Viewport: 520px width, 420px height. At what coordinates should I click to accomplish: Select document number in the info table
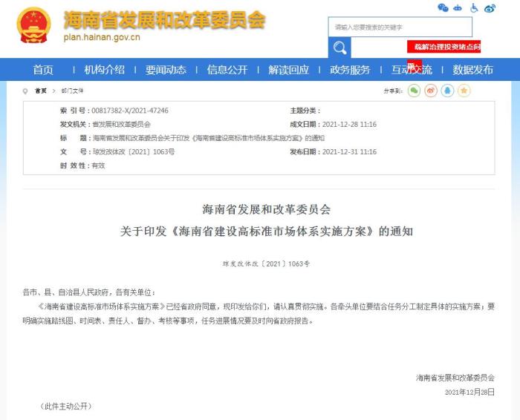pos(134,152)
